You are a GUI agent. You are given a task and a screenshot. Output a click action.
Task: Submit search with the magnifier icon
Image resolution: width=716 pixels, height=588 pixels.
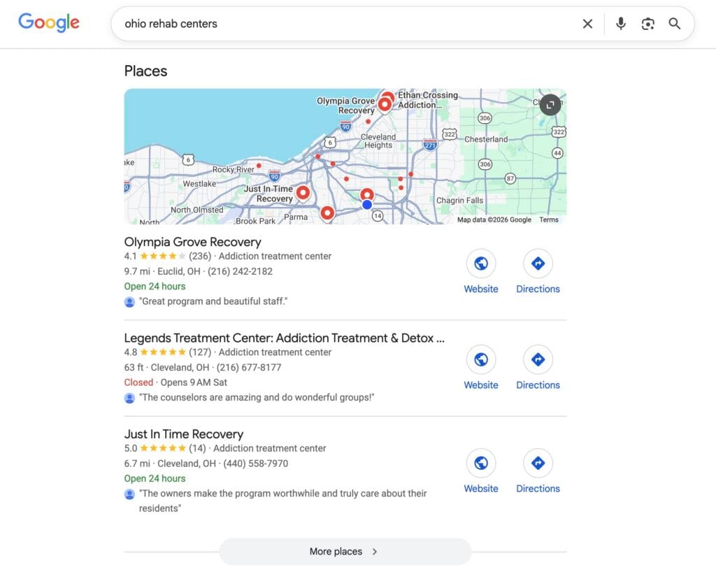click(x=675, y=24)
